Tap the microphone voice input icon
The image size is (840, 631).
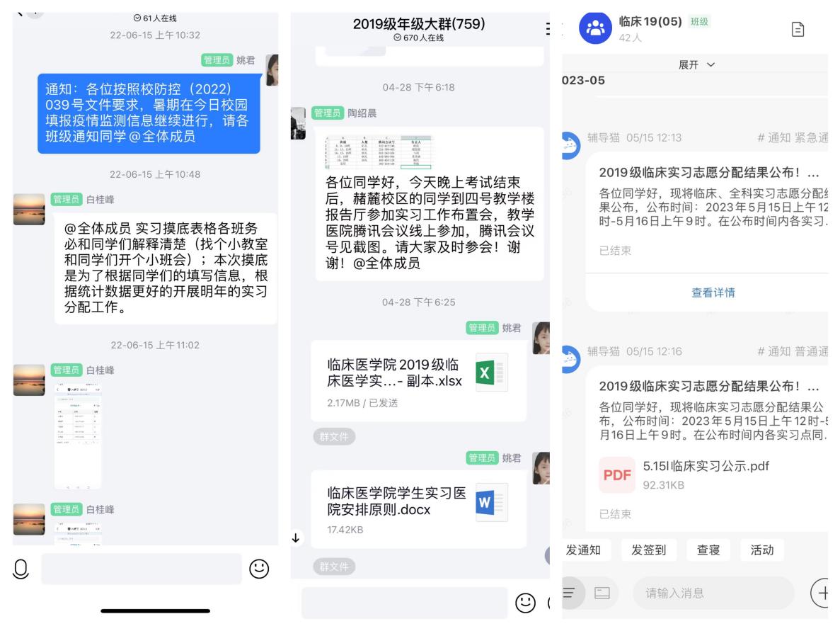[21, 569]
